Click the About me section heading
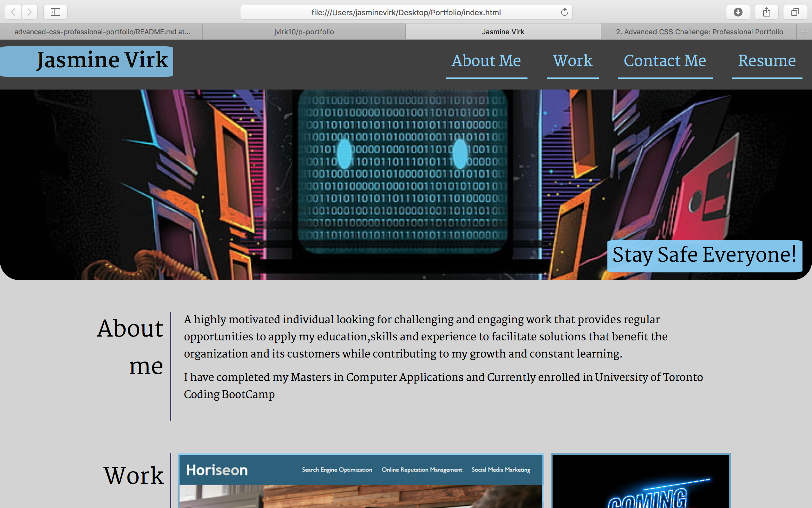The image size is (812, 508). point(130,347)
